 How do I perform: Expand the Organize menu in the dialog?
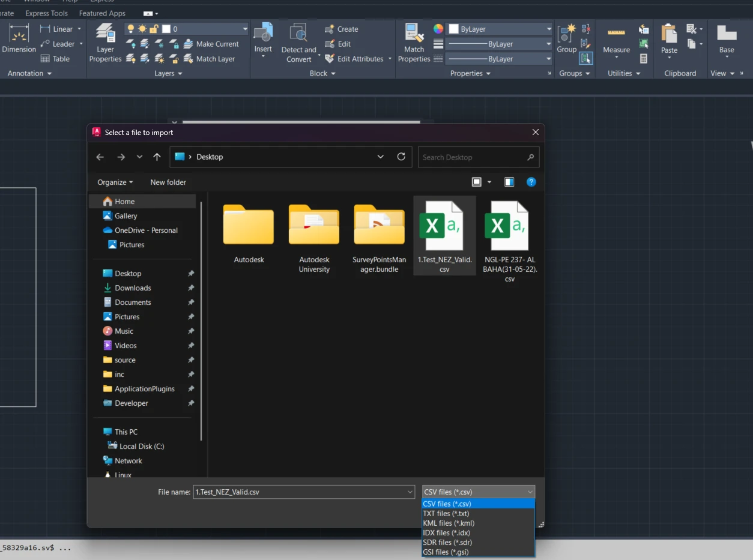pyautogui.click(x=115, y=182)
